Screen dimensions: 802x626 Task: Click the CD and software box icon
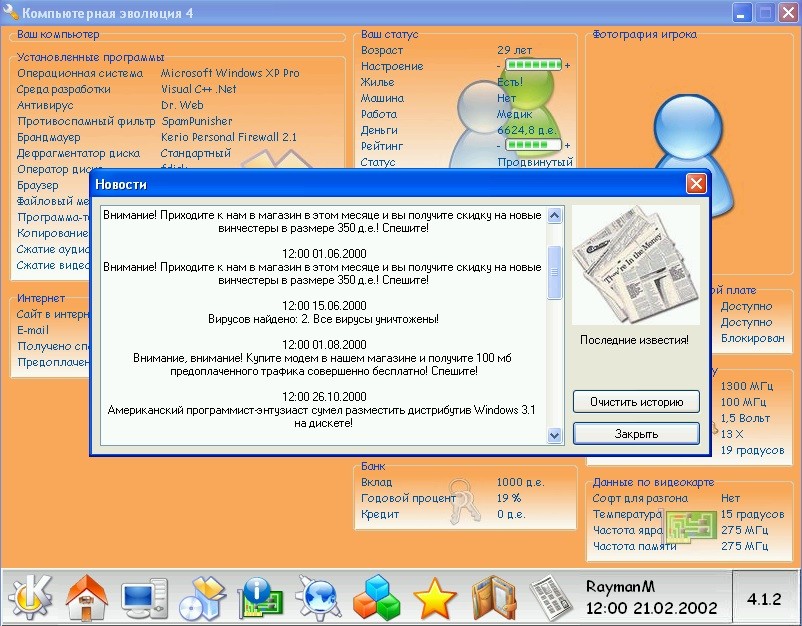202,597
